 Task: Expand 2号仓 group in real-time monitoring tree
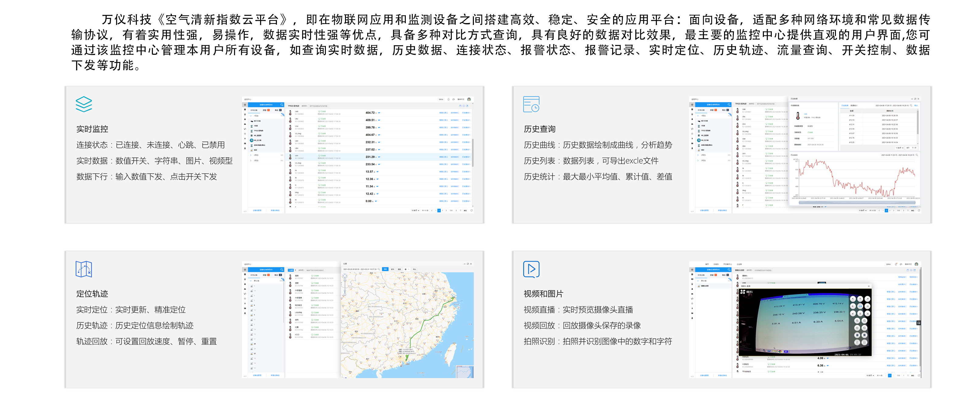point(251,155)
